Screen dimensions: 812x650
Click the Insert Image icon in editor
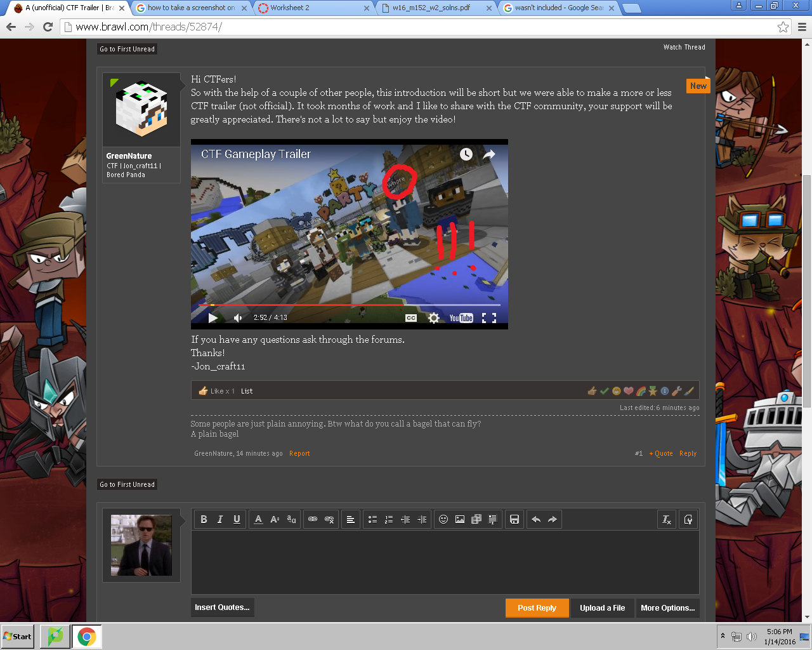[460, 519]
